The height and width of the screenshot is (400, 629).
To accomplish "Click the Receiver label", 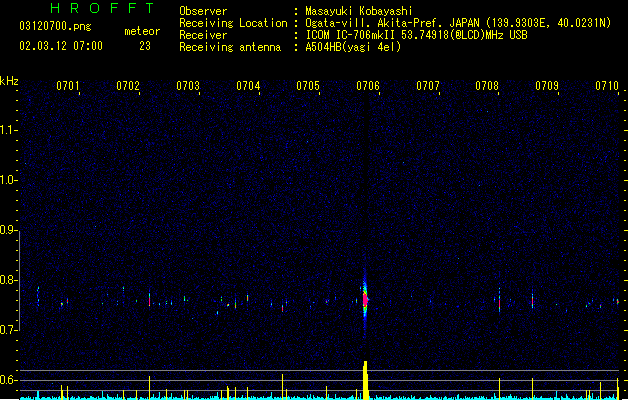I will 203,35.
